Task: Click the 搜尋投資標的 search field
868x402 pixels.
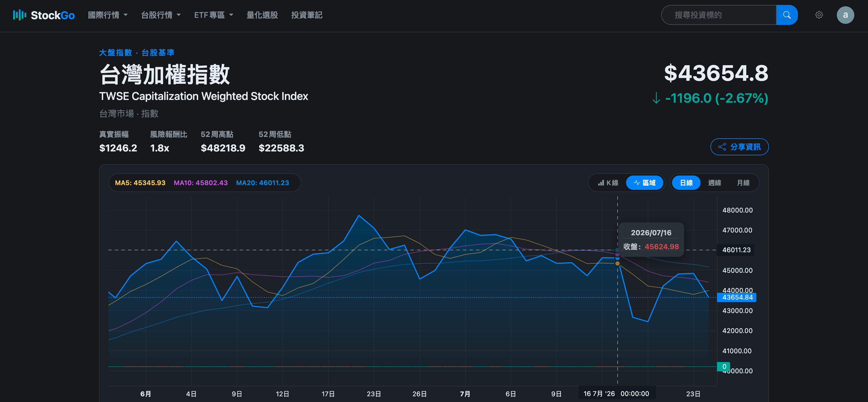Action: point(719,15)
